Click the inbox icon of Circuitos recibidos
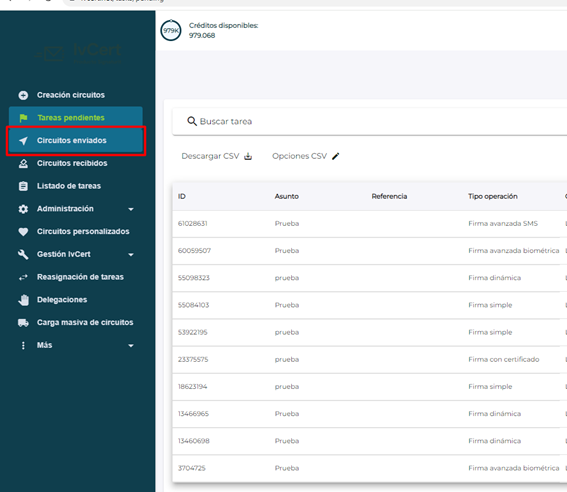 [23, 163]
